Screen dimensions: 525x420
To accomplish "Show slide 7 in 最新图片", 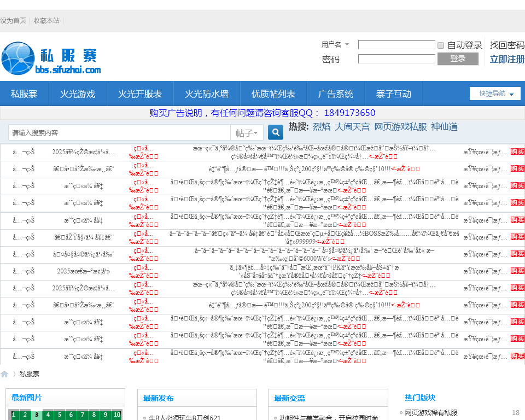I will pyautogui.click(x=83, y=415).
